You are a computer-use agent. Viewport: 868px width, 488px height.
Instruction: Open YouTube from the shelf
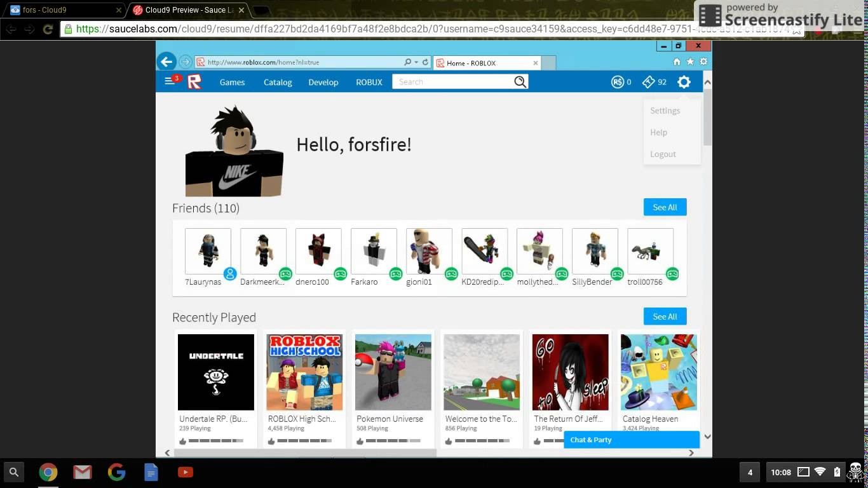tap(186, 472)
